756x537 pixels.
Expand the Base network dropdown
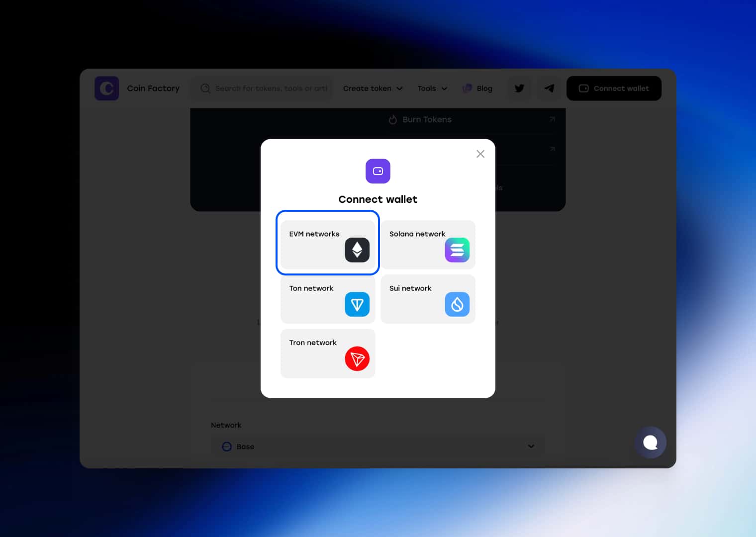(378, 447)
